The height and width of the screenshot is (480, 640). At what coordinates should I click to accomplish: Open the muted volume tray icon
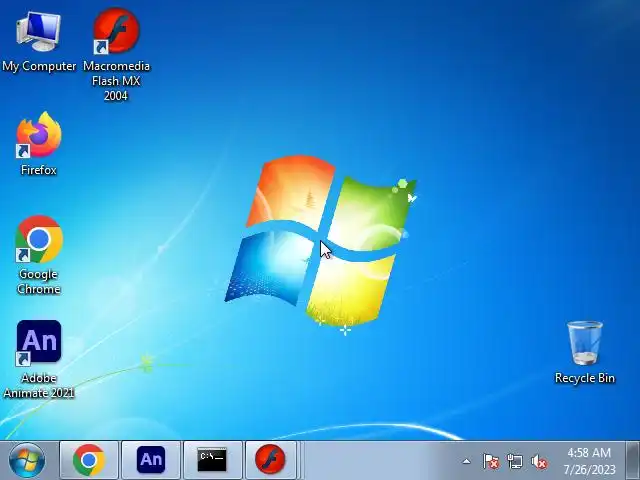point(539,462)
